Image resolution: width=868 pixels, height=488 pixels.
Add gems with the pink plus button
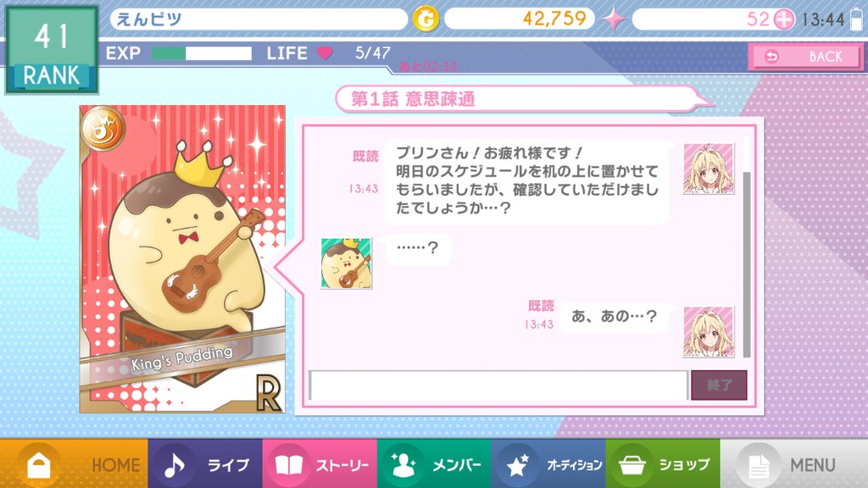click(x=784, y=19)
